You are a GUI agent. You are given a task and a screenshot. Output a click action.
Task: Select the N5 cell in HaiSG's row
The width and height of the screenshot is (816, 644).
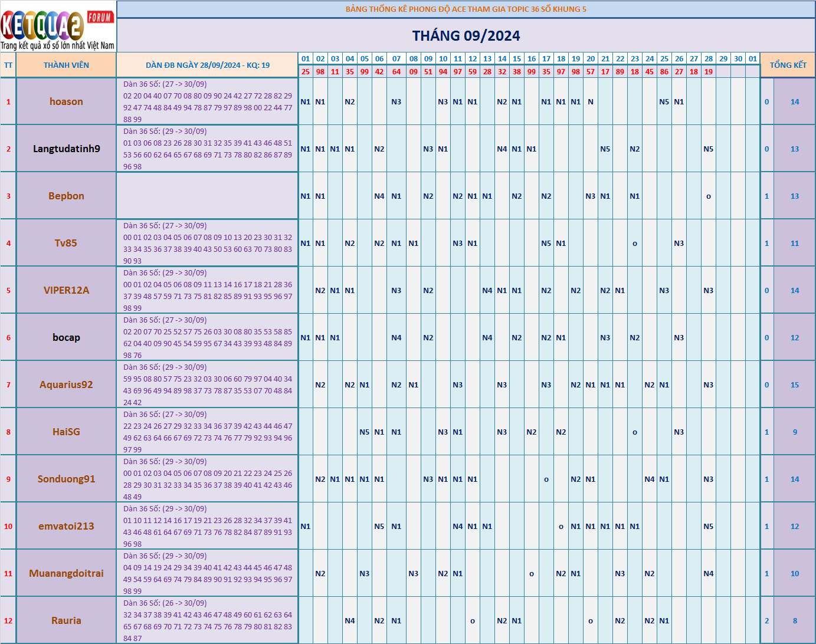pyautogui.click(x=364, y=432)
